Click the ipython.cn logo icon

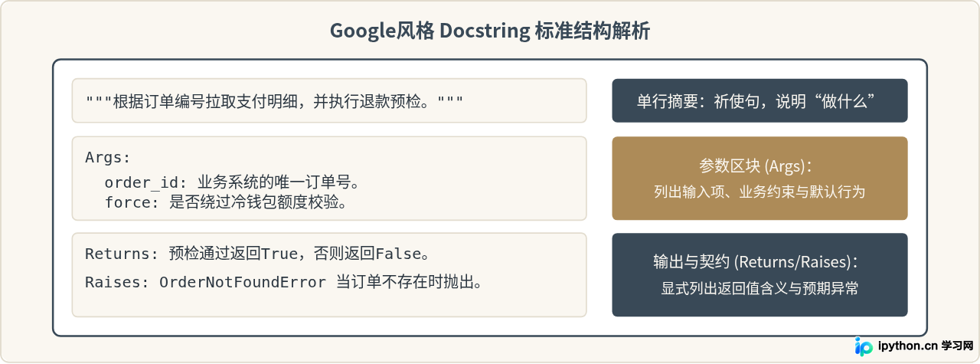pyautogui.click(x=864, y=346)
